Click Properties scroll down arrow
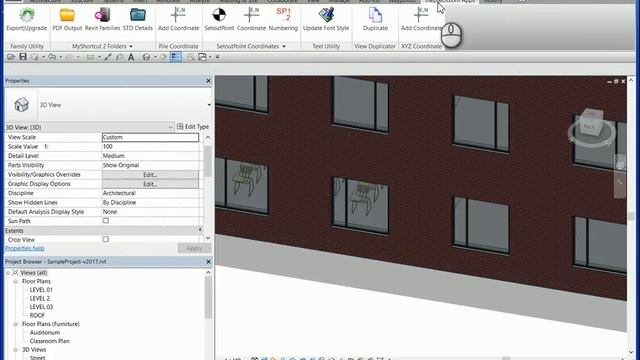This screenshot has height=360, width=640. point(208,238)
